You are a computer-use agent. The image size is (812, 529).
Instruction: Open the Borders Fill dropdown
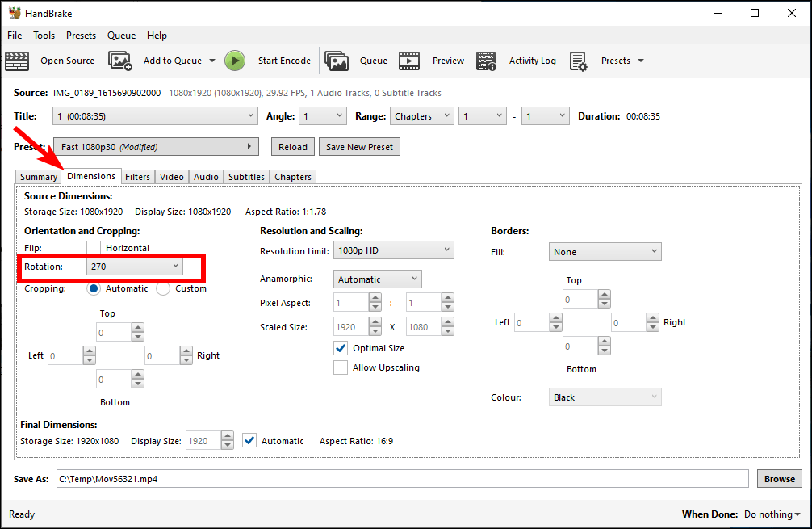tap(605, 252)
